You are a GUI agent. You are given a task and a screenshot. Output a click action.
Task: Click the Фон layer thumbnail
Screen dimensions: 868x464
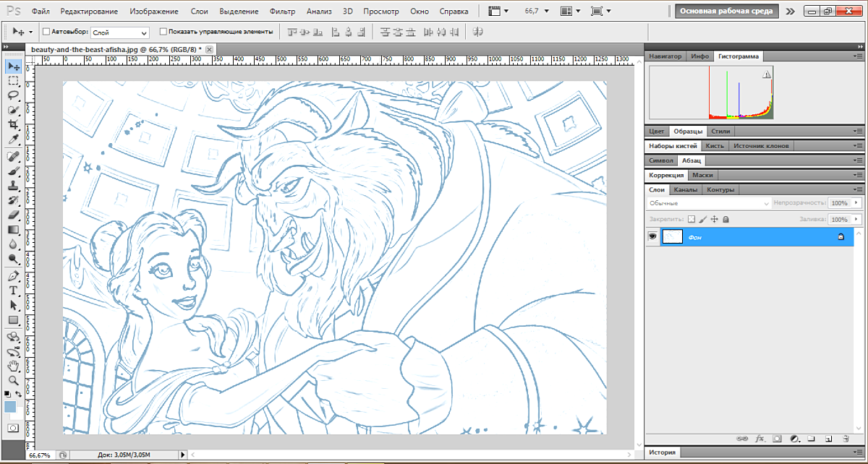673,236
